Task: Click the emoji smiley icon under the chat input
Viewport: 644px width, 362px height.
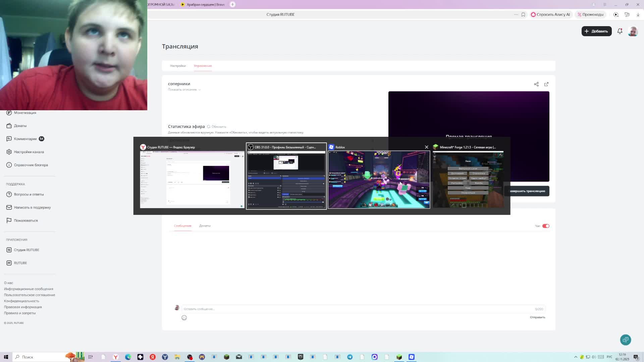Action: tap(184, 318)
